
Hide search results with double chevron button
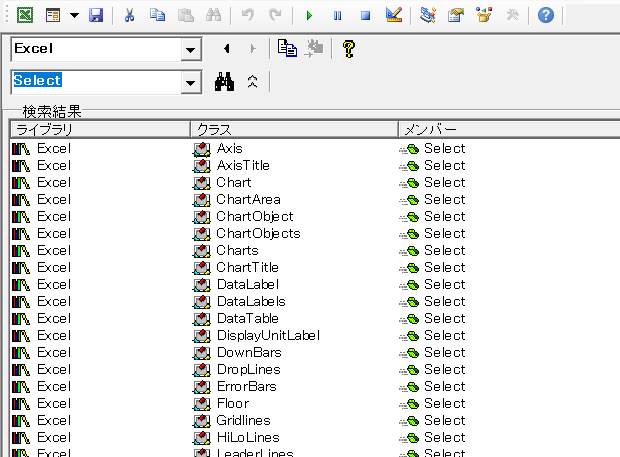click(x=252, y=81)
